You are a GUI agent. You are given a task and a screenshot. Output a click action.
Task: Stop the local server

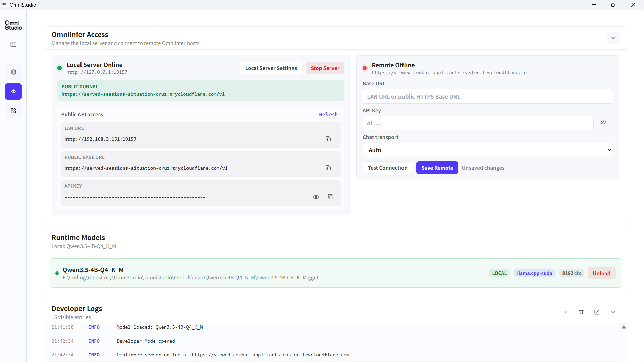(x=325, y=68)
